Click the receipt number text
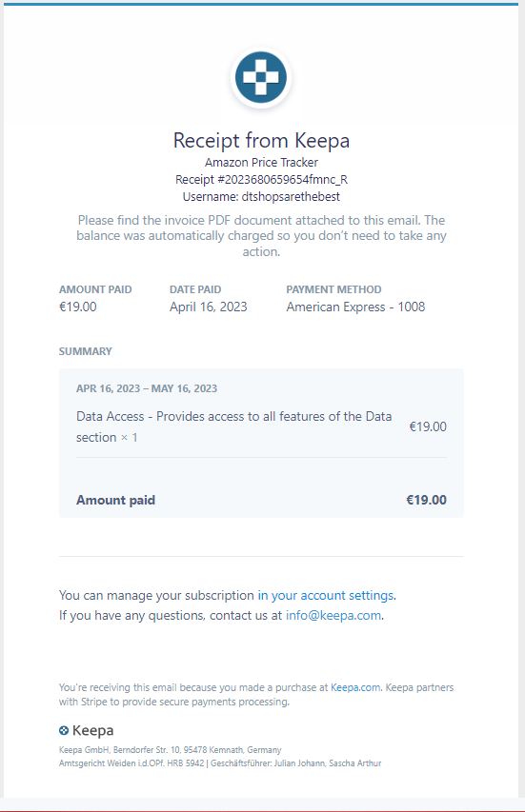The image size is (525, 812). (261, 180)
